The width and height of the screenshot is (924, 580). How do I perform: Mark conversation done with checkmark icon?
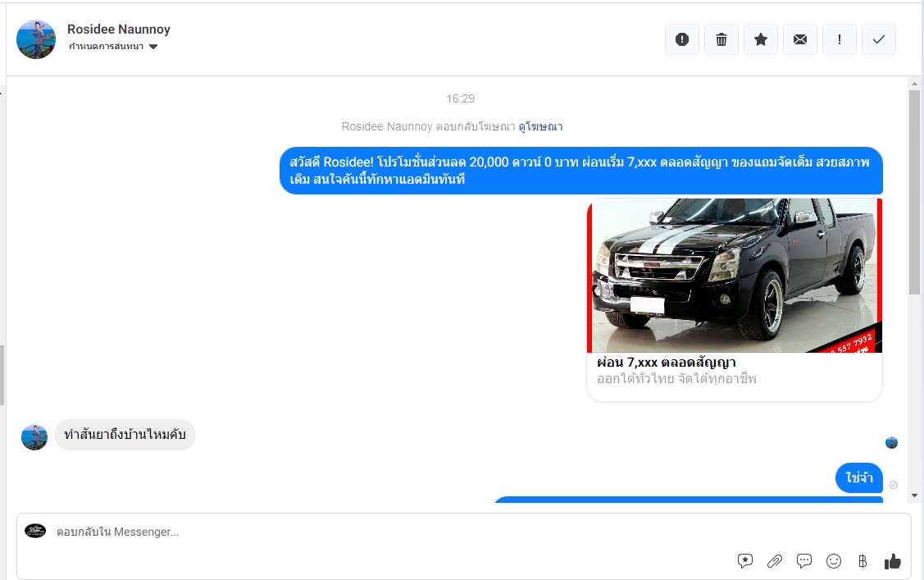tap(879, 39)
